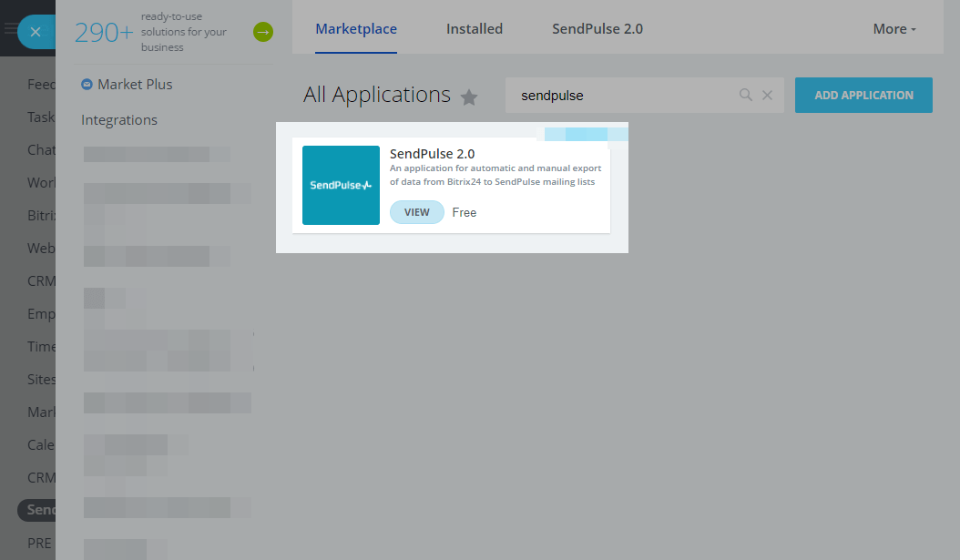The width and height of the screenshot is (960, 560).
Task: Click the Market Plus icon
Action: point(87,85)
